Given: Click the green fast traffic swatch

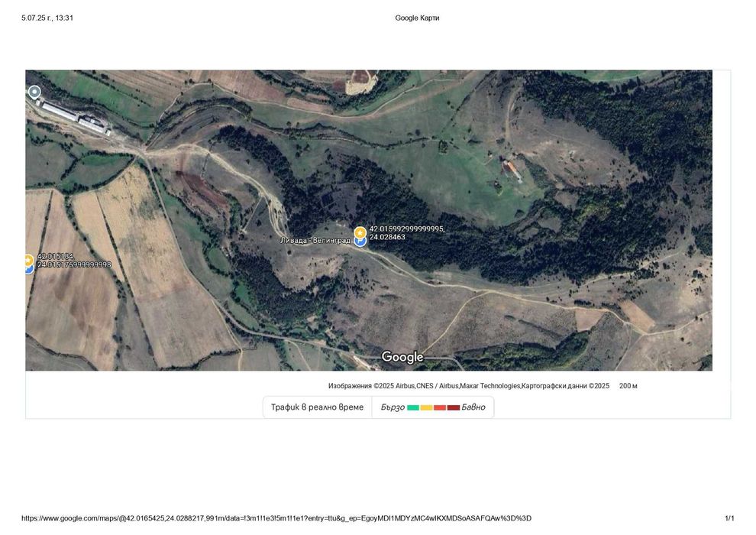Looking at the screenshot, I should [x=412, y=407].
